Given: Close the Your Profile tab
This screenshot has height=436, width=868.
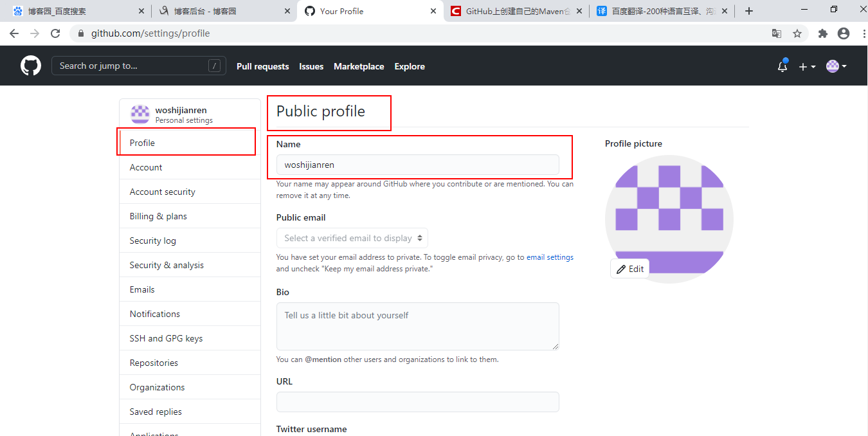Looking at the screenshot, I should (433, 11).
